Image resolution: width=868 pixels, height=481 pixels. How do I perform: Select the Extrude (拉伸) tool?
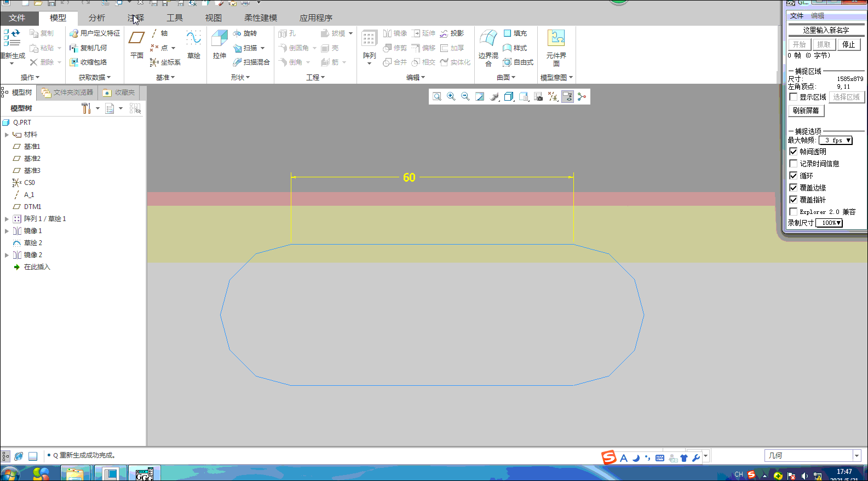pyautogui.click(x=220, y=45)
